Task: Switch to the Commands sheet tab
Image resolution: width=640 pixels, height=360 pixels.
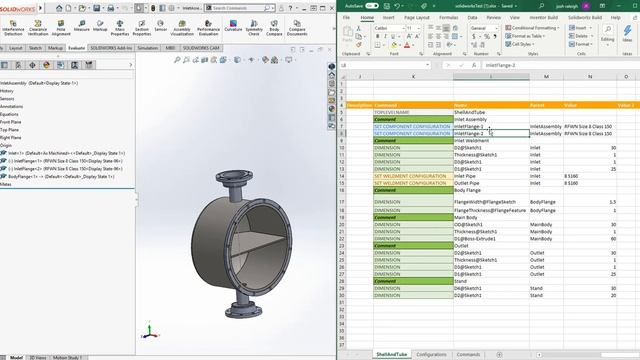Action: pos(468,354)
